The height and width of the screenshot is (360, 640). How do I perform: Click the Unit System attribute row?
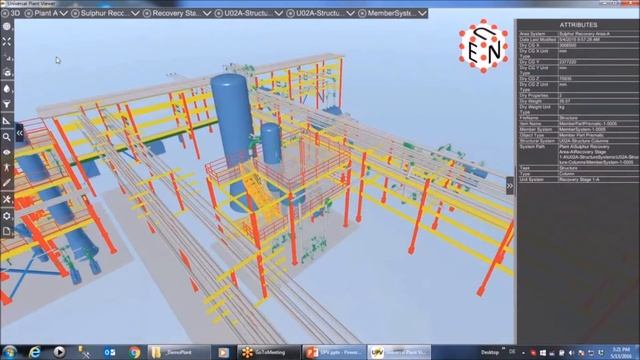click(578, 179)
